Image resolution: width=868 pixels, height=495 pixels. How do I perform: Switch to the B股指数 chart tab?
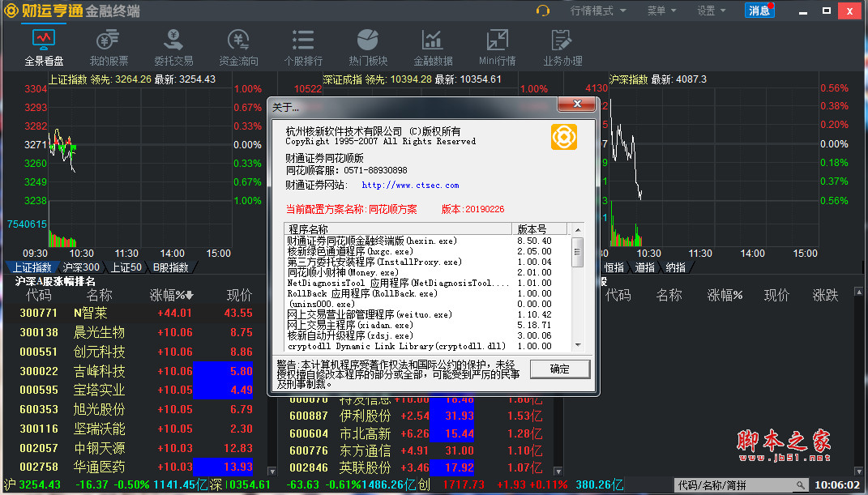click(x=170, y=267)
